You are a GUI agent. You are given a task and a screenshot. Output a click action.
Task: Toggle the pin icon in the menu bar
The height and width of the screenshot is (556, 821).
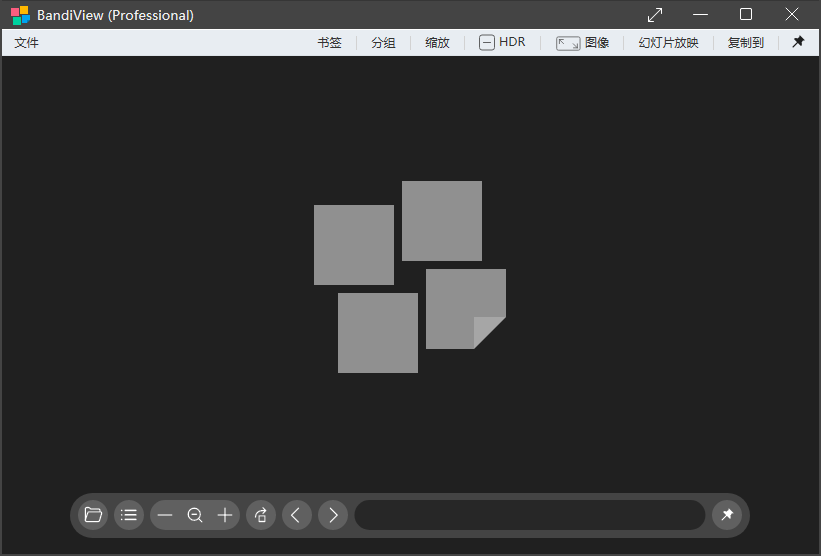pyautogui.click(x=798, y=42)
